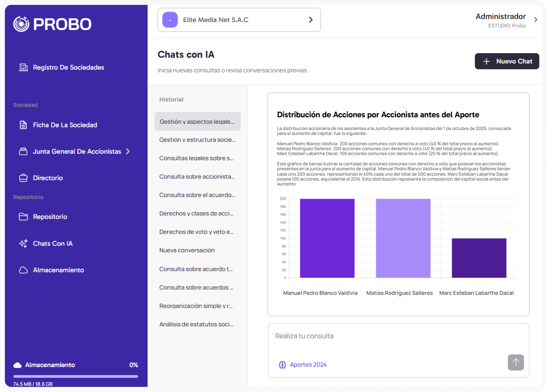Open the 'Nueva conversación' chat

click(x=187, y=250)
